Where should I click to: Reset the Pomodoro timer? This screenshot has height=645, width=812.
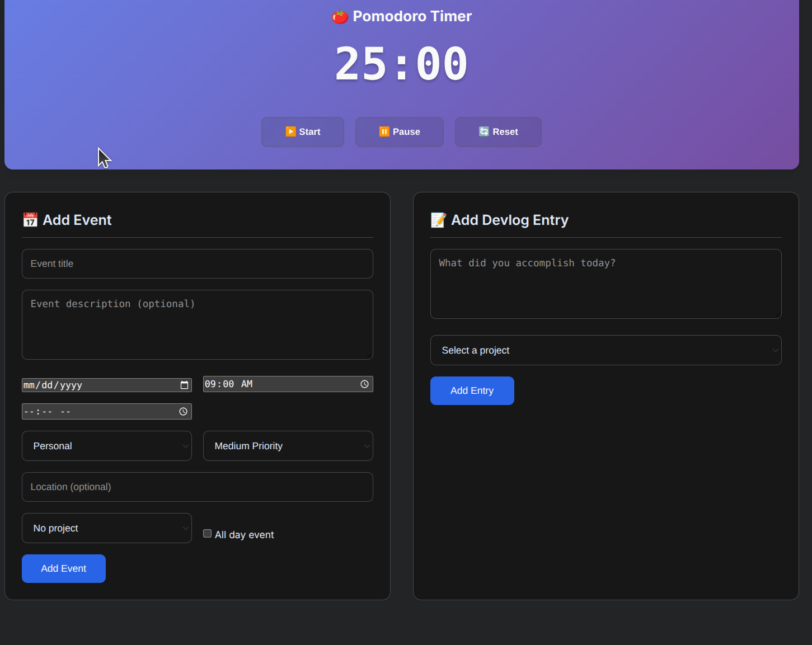click(x=498, y=132)
